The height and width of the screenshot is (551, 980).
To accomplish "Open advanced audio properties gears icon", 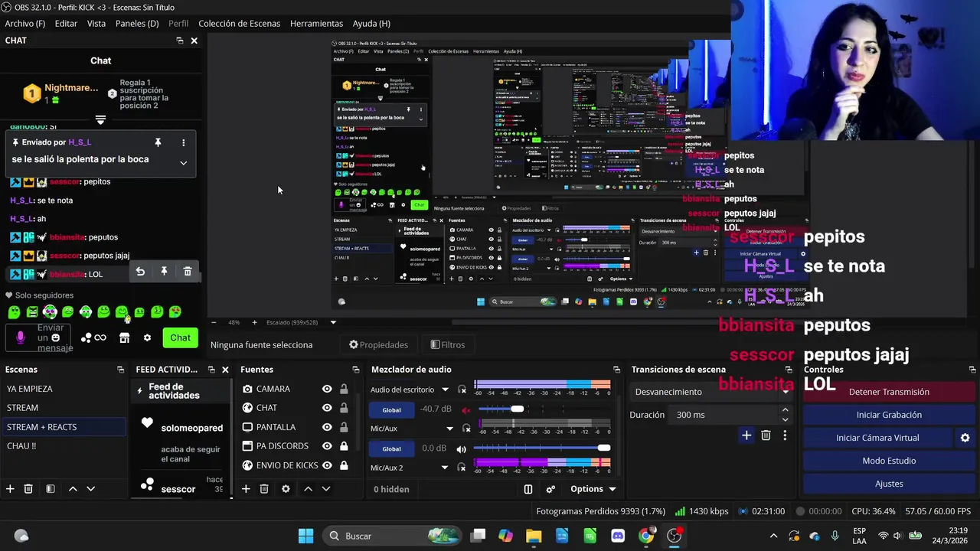I will 550,489.
